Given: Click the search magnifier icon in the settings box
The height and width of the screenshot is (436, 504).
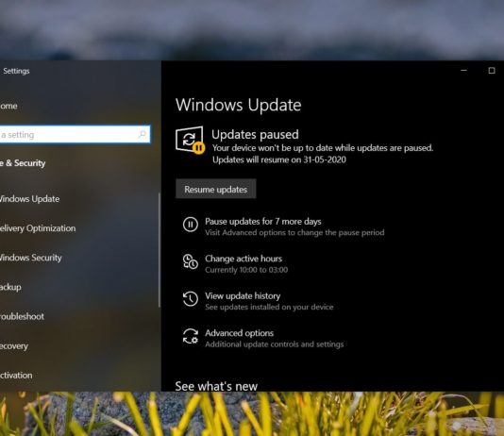Looking at the screenshot, I should tap(143, 134).
